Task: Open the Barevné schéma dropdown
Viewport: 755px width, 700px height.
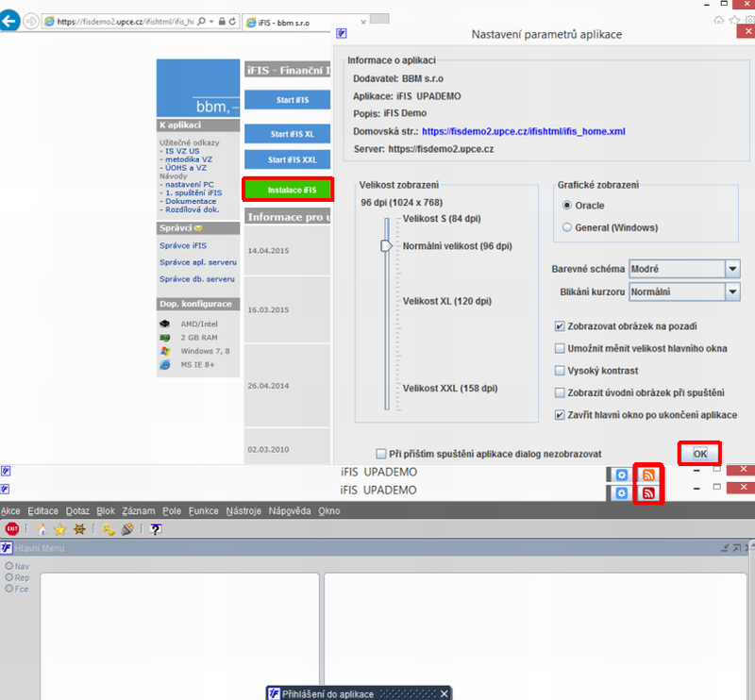Action: (x=732, y=269)
